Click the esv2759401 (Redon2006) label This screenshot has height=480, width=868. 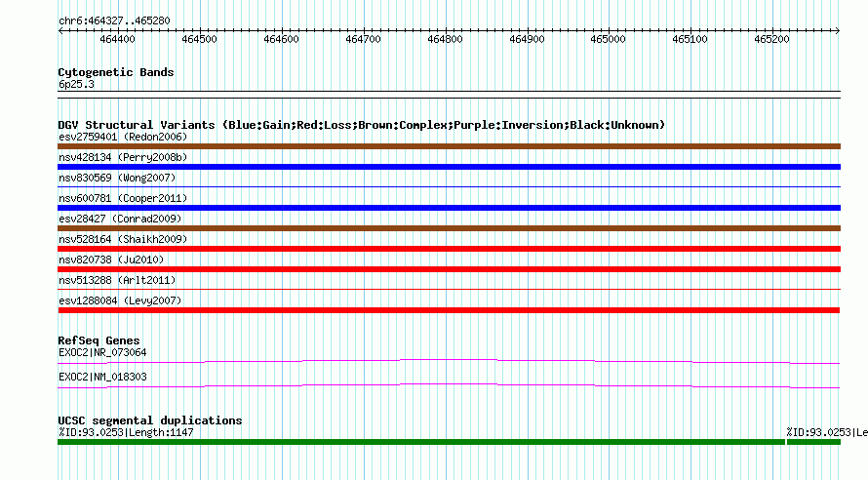coord(123,137)
